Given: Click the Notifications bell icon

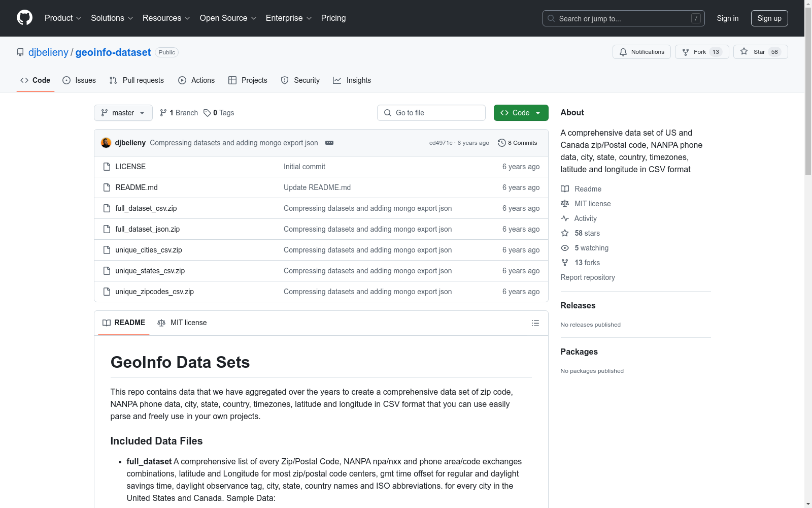Looking at the screenshot, I should pos(623,52).
